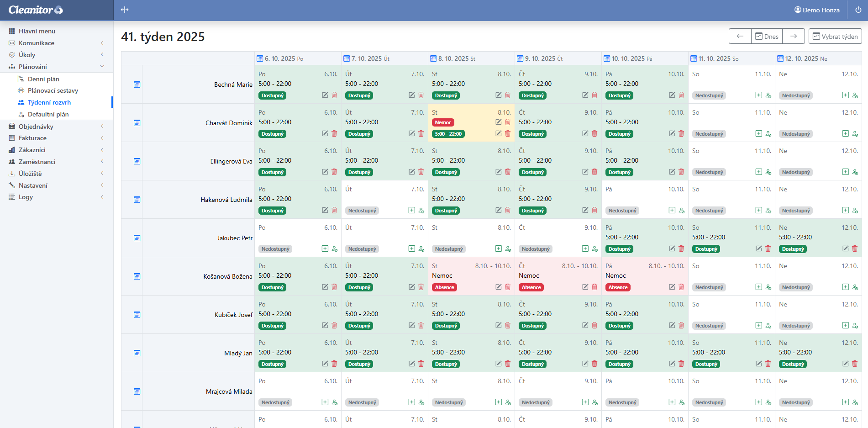Image resolution: width=868 pixels, height=428 pixels.
Task: Delete Bechná Marie's Monday 6.10. shift
Action: (334, 95)
